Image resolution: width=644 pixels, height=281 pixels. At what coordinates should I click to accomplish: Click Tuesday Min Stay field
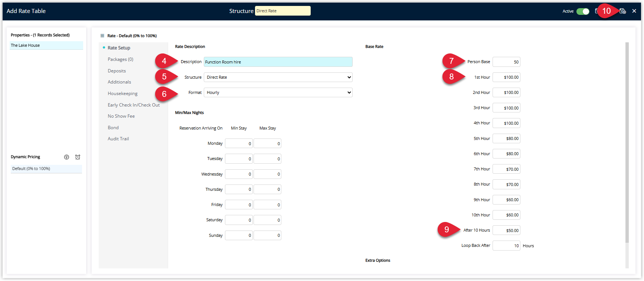click(239, 159)
